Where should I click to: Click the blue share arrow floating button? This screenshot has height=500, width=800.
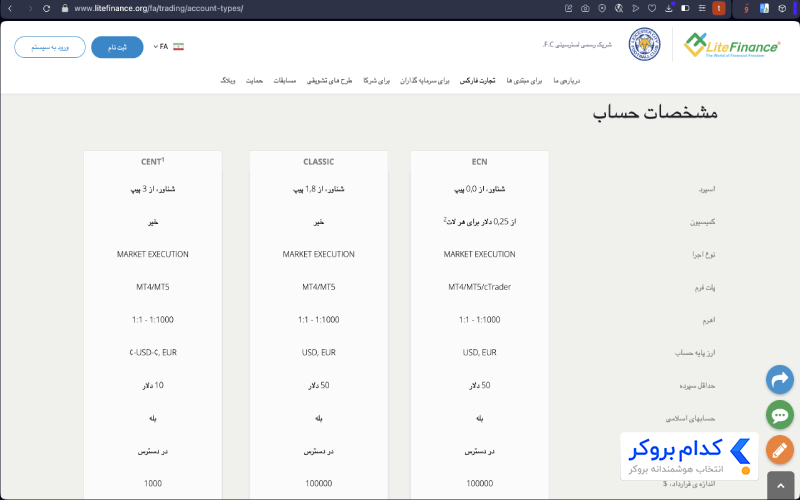pos(780,380)
